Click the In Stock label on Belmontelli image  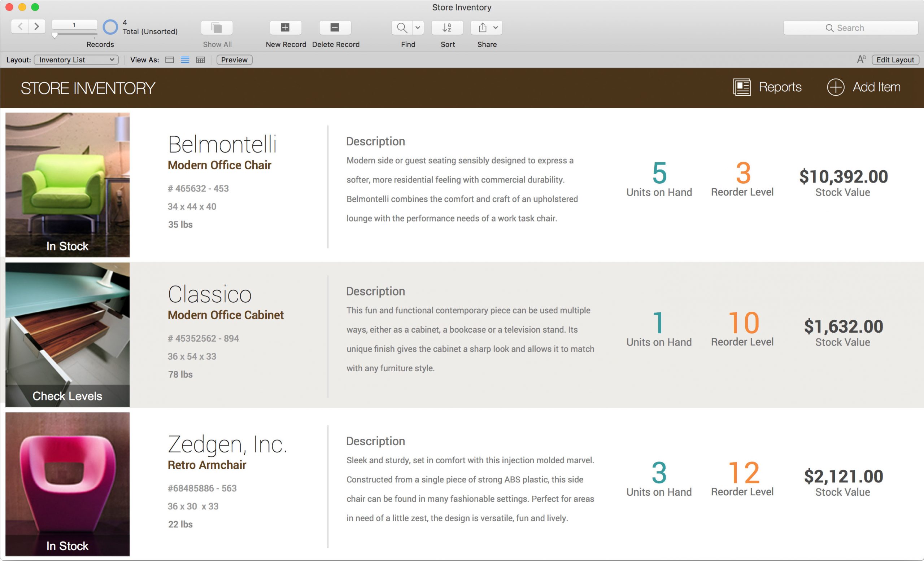click(x=67, y=246)
